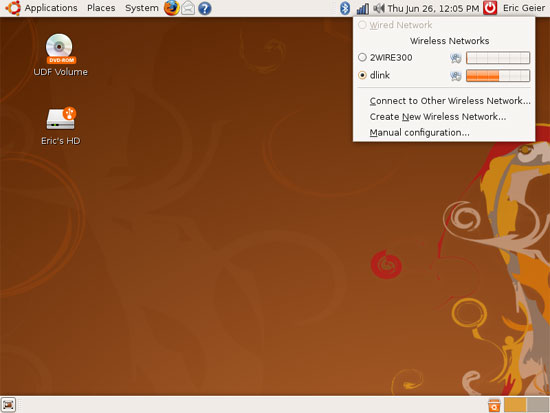This screenshot has height=413, width=550.
Task: Open the Eric's HD drive icon
Action: pyautogui.click(x=61, y=126)
